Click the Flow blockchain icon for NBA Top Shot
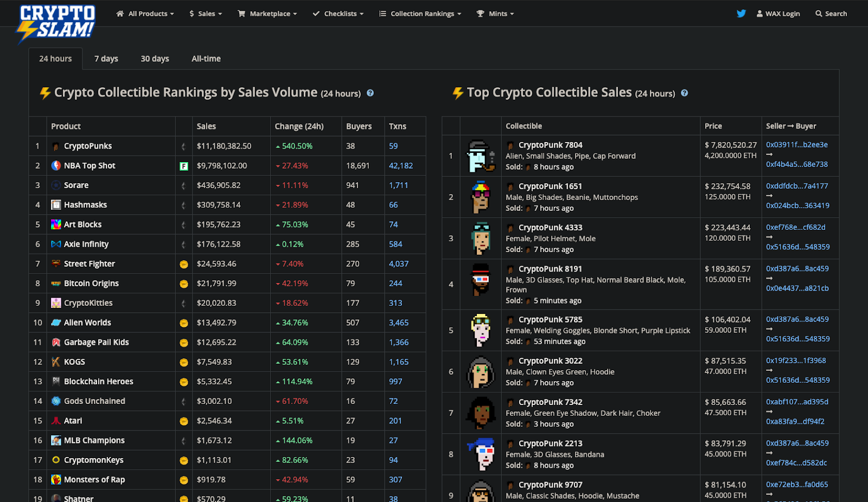Image resolution: width=868 pixels, height=502 pixels. pos(184,166)
